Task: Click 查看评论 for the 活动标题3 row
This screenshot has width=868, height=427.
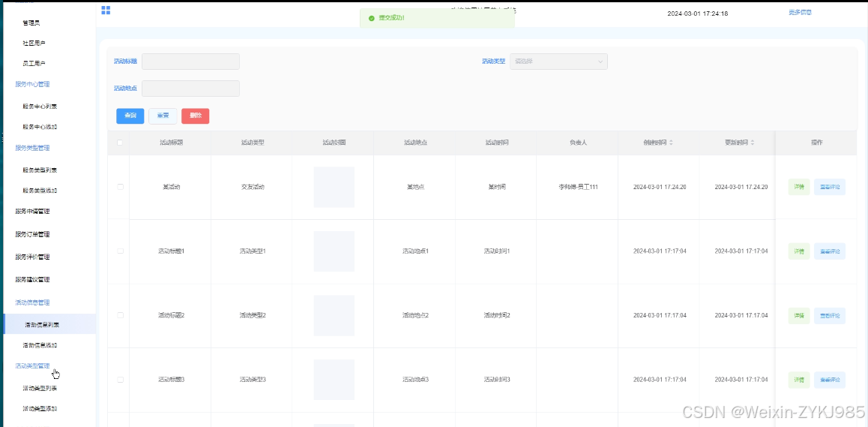Action: click(x=830, y=380)
